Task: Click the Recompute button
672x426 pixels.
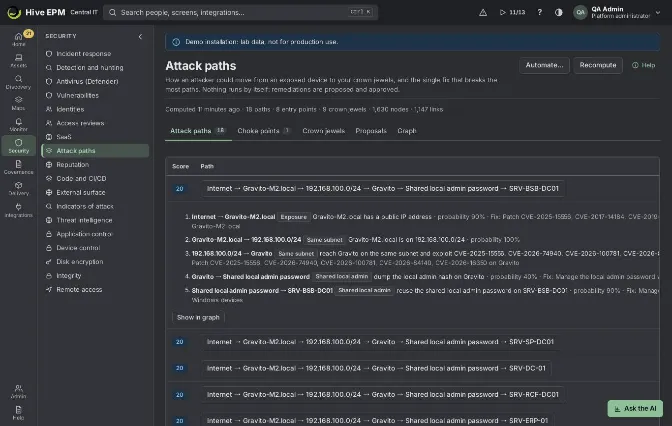Action: [598, 65]
